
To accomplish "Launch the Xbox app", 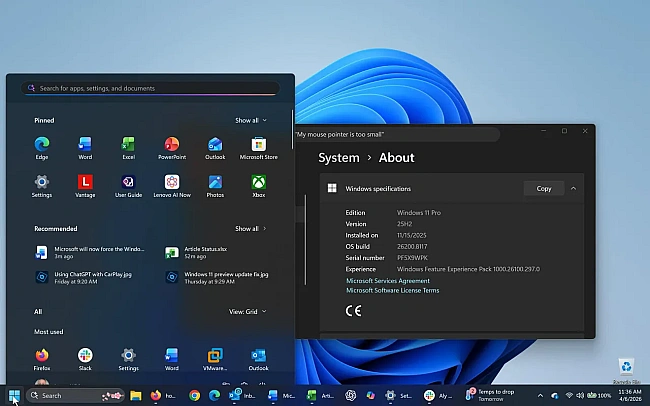I will click(x=258, y=184).
